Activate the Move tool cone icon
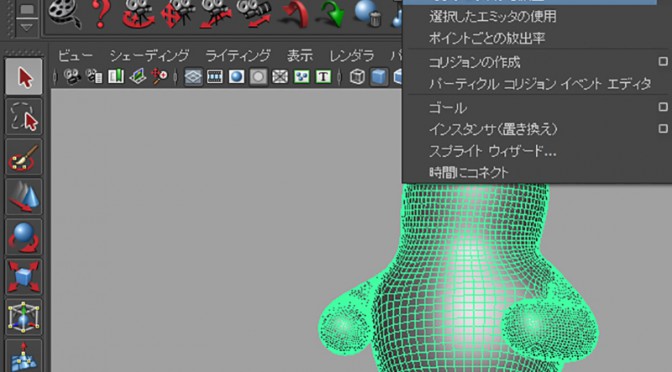Image resolution: width=672 pixels, height=372 pixels. tap(24, 197)
